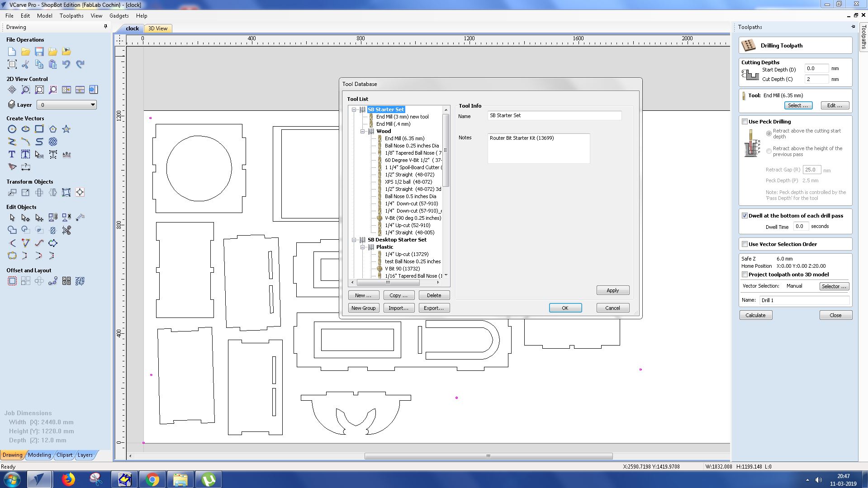
Task: Click the Tool List horizontal scrollbar
Action: [388, 283]
